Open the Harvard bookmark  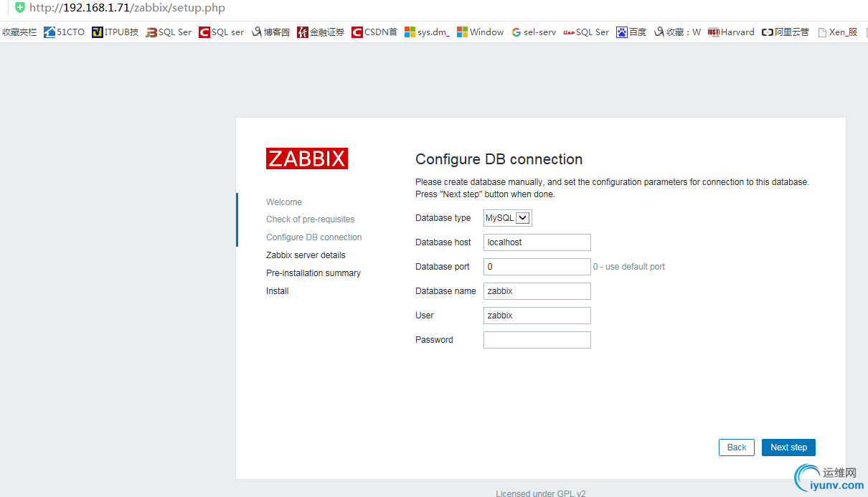731,32
